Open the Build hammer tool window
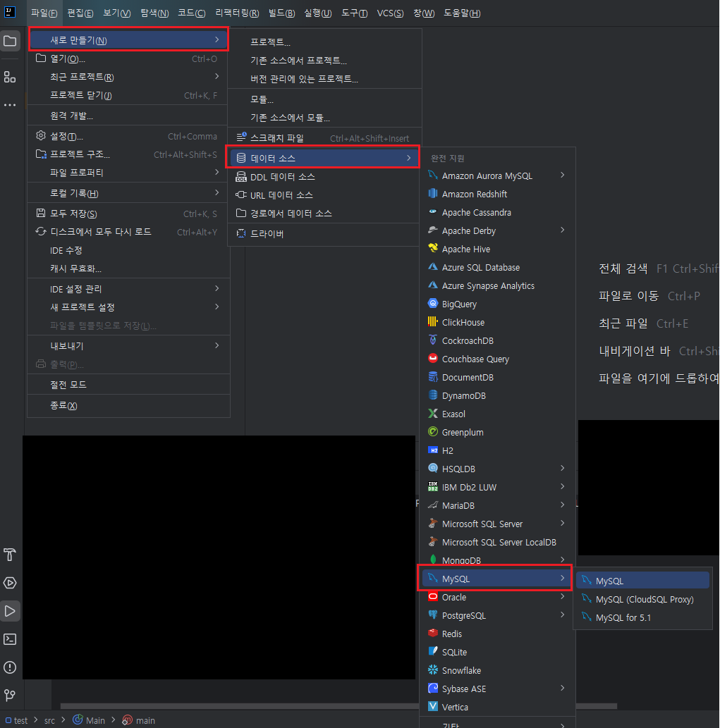Screen dimensions: 720x728 (x=10, y=555)
